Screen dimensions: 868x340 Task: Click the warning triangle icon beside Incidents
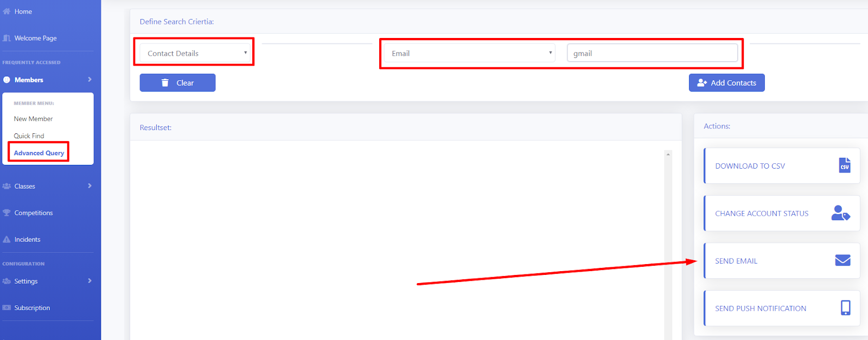(x=7, y=239)
